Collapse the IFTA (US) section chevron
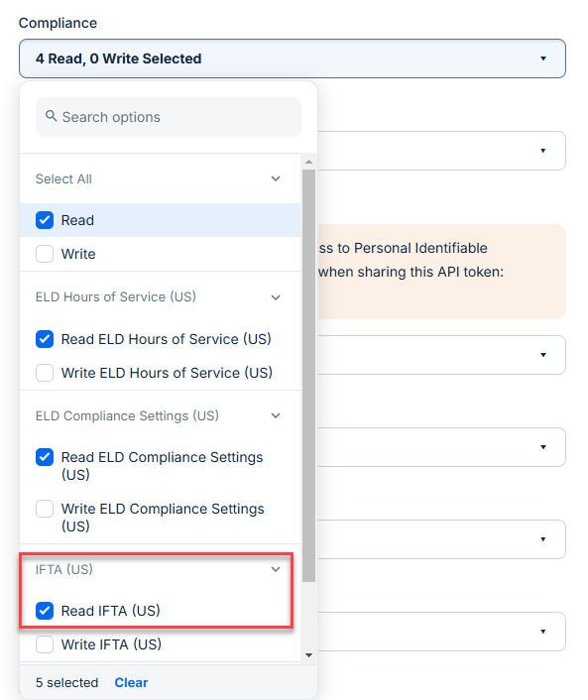 [276, 569]
